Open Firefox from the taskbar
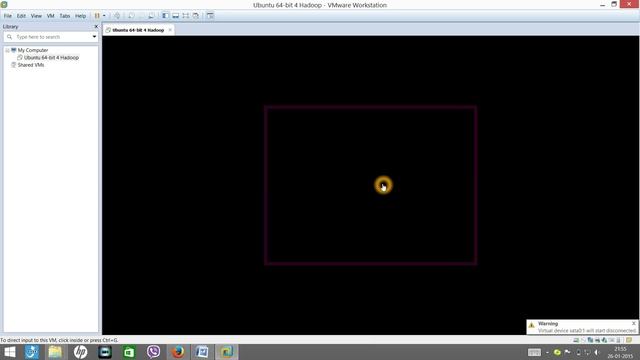 tap(178, 352)
